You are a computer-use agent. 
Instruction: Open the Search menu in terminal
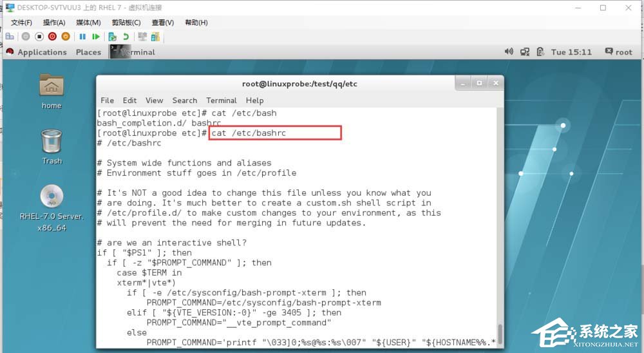coord(184,100)
